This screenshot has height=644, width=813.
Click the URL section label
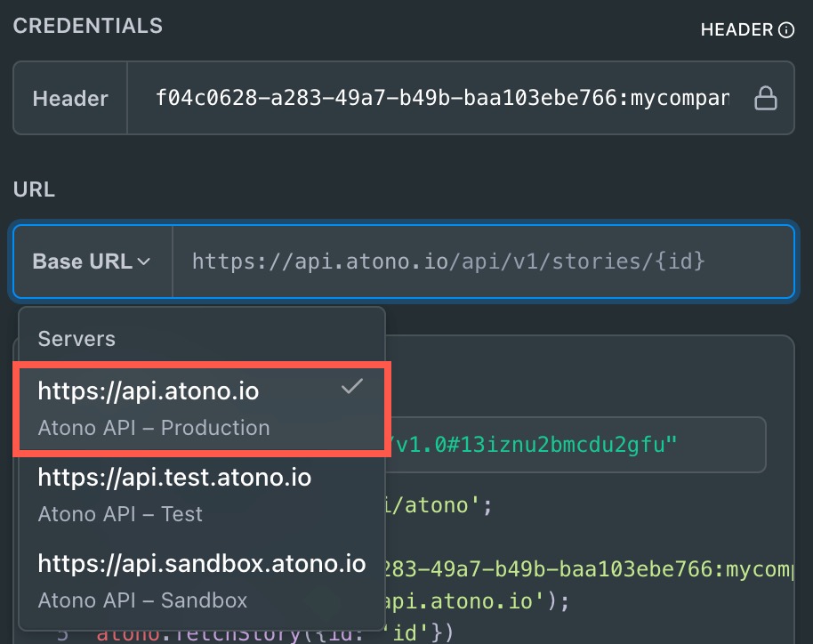pyautogui.click(x=34, y=189)
